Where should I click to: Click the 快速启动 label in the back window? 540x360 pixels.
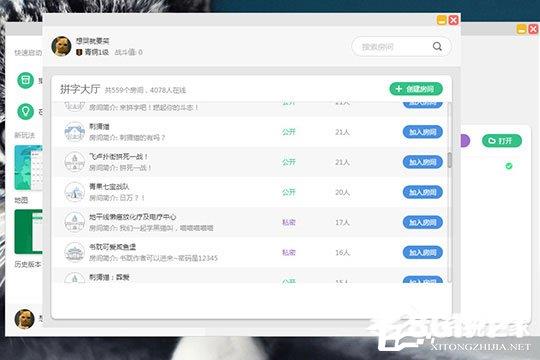pyautogui.click(x=28, y=53)
